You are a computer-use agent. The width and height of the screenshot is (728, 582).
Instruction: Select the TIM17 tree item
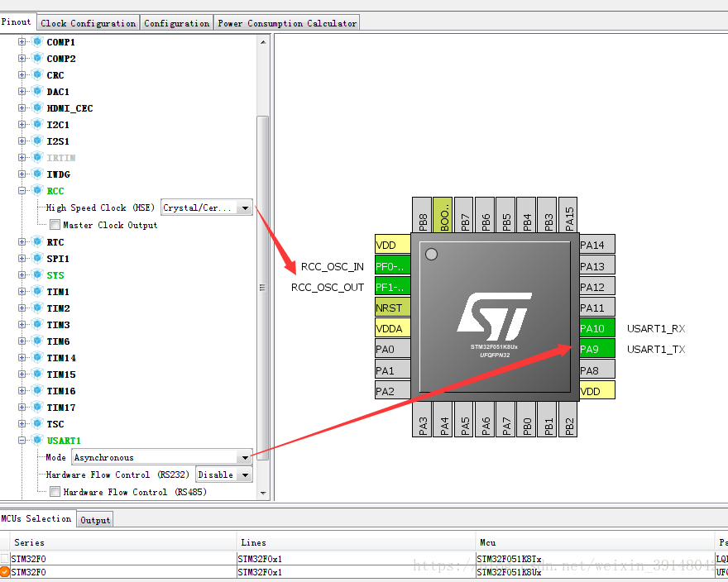pyautogui.click(x=61, y=408)
